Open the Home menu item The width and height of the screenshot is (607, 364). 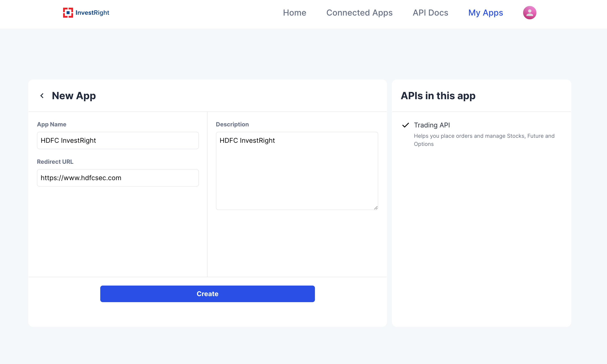click(294, 12)
